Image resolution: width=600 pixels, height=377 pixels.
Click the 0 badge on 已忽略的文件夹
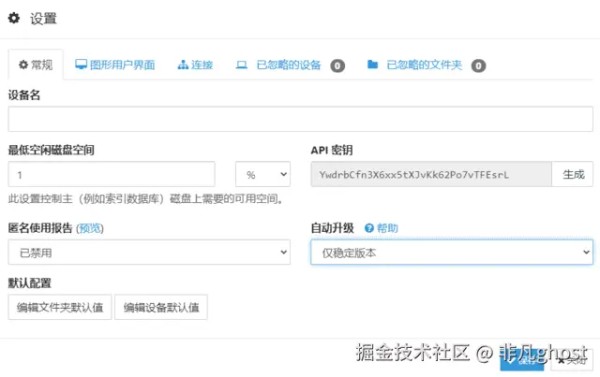click(x=478, y=66)
